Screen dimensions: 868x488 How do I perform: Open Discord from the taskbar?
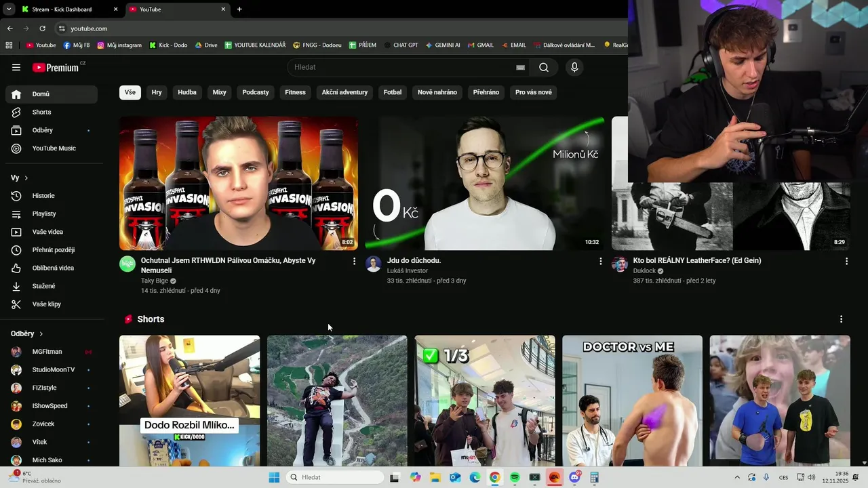click(574, 477)
